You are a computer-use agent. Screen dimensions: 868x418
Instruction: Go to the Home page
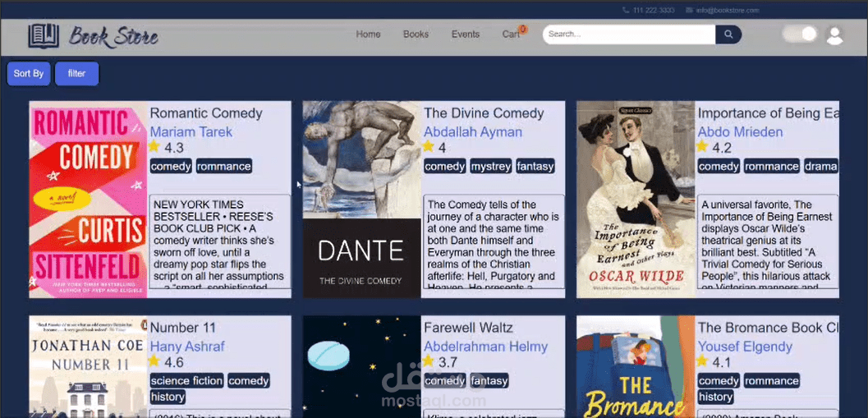coord(368,34)
